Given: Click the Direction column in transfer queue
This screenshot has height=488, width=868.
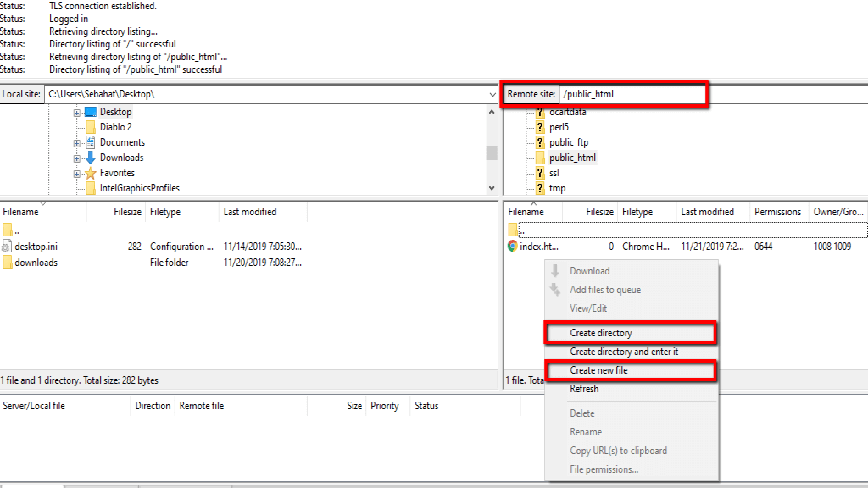Looking at the screenshot, I should click(x=153, y=406).
